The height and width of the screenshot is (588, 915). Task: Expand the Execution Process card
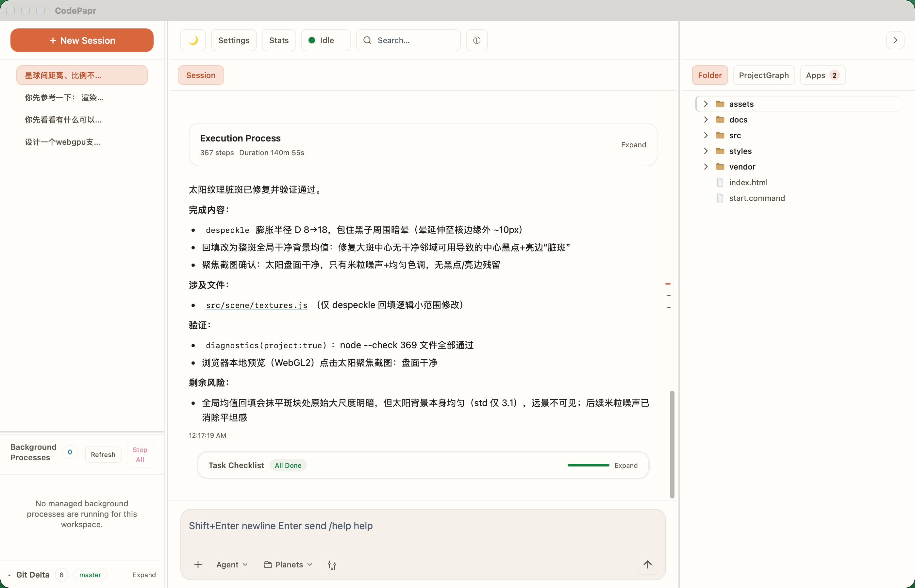(633, 145)
